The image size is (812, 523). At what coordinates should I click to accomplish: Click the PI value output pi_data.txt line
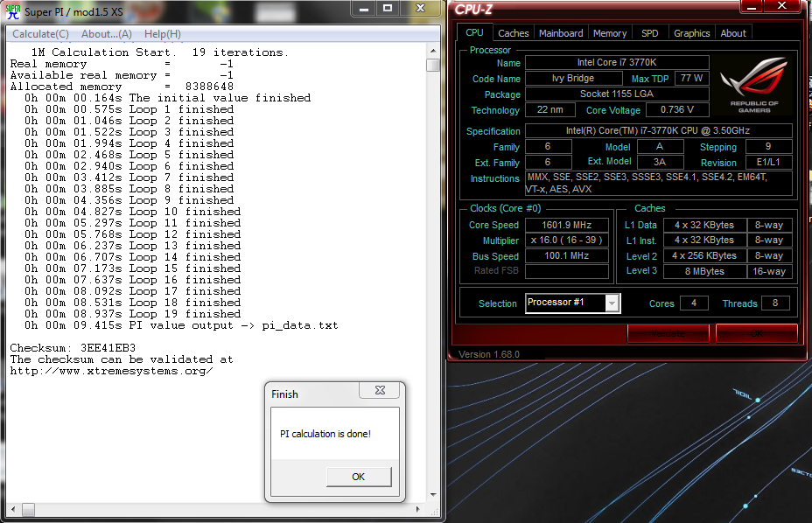(181, 325)
